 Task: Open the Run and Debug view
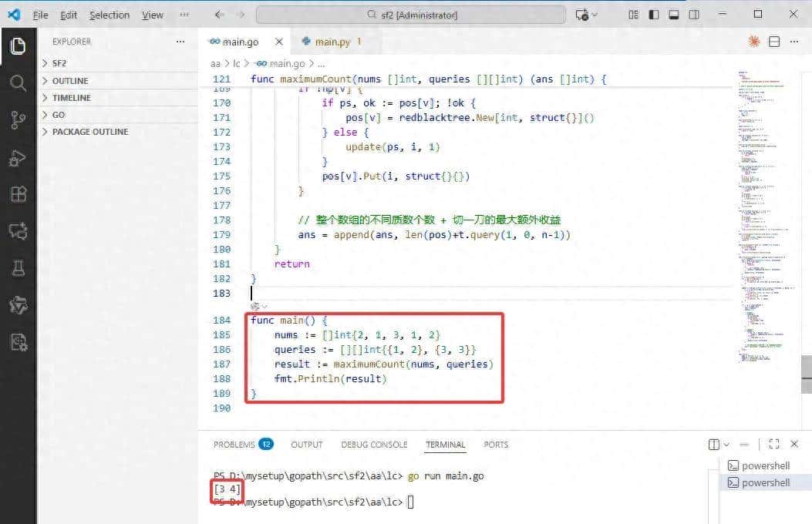click(x=18, y=157)
